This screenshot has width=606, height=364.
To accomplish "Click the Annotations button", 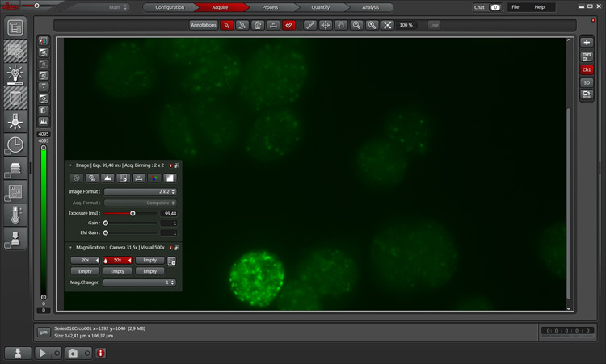I will point(204,25).
